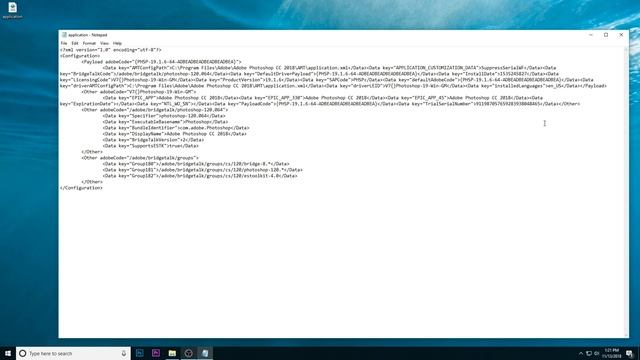Screen dimensions: 640x360
Task: Click the xml version="1.0" declaration line
Action: click(x=111, y=50)
